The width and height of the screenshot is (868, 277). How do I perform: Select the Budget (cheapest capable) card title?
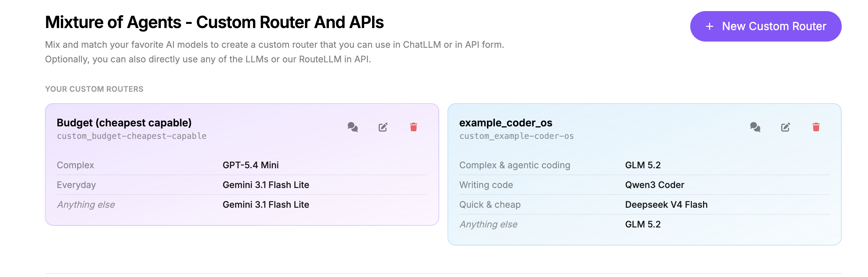(124, 123)
